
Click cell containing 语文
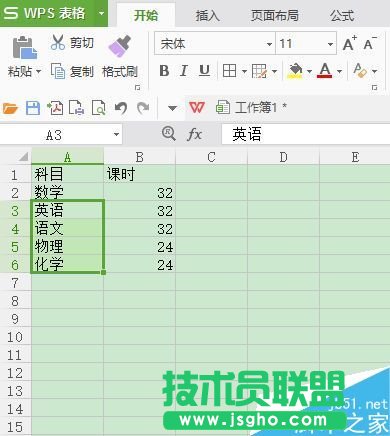coord(67,228)
